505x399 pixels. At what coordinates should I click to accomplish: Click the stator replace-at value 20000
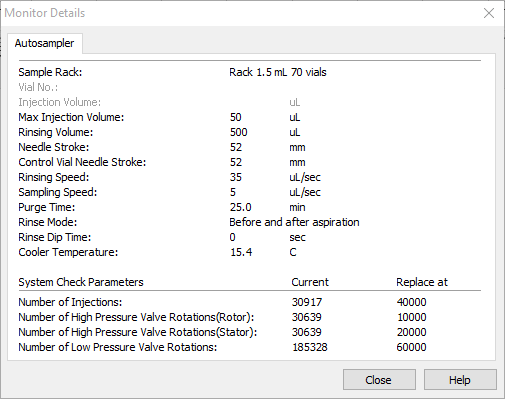[x=412, y=332]
